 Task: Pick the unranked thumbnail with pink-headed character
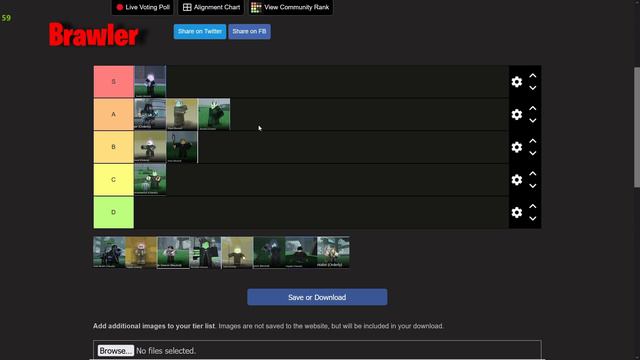141,252
